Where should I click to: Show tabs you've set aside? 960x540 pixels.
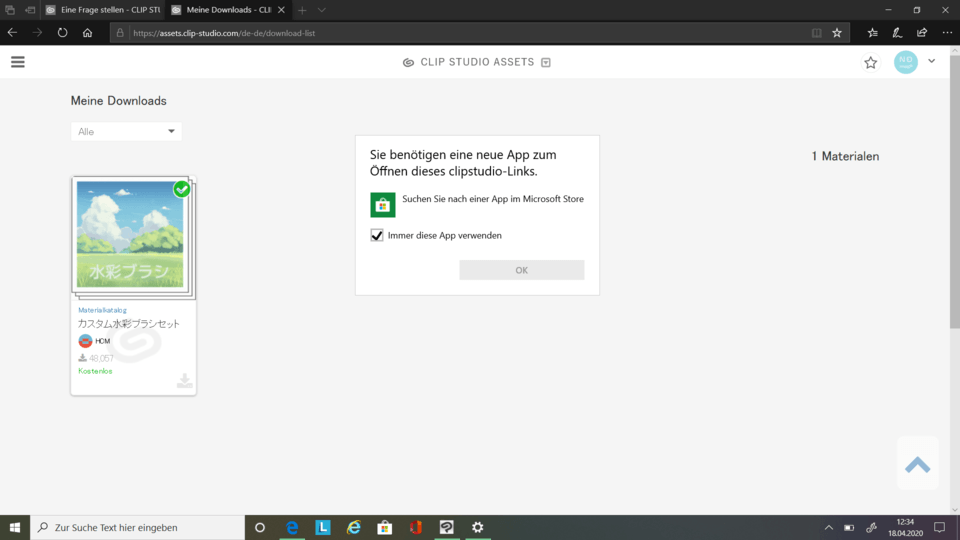click(x=10, y=10)
